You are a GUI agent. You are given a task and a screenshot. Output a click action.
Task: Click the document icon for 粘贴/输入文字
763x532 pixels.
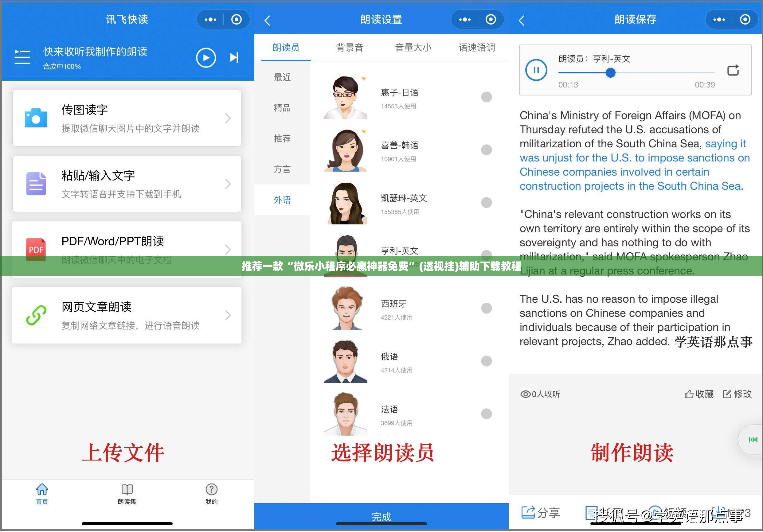tap(36, 184)
